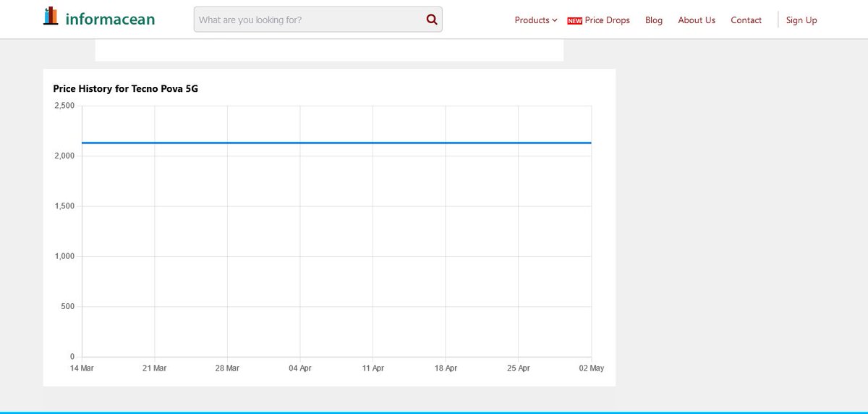Click the 28 Mar date label
The height and width of the screenshot is (414, 868).
pyautogui.click(x=227, y=368)
